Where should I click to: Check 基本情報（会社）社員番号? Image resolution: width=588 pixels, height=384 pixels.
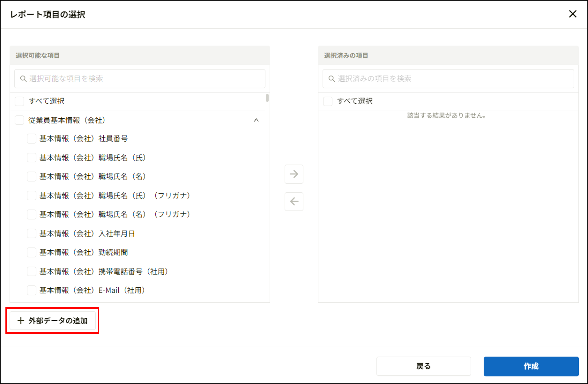click(31, 139)
